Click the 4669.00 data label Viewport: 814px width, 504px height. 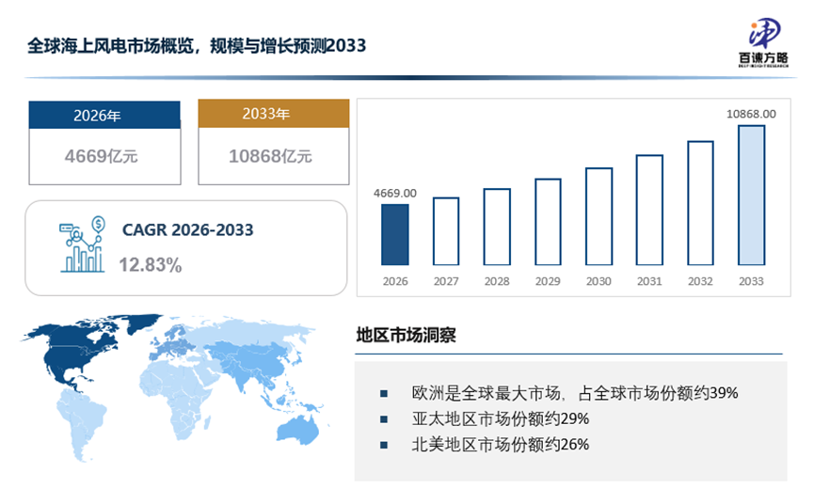(395, 194)
